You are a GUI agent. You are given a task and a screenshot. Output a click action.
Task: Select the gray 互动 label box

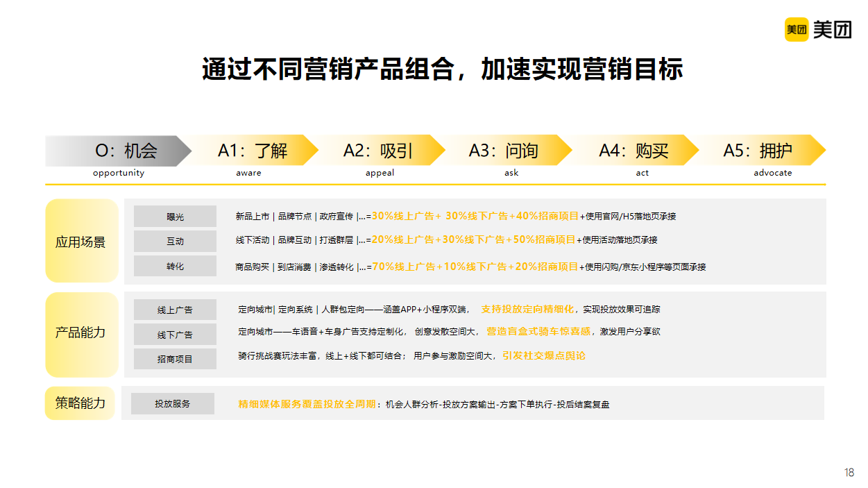click(x=175, y=241)
